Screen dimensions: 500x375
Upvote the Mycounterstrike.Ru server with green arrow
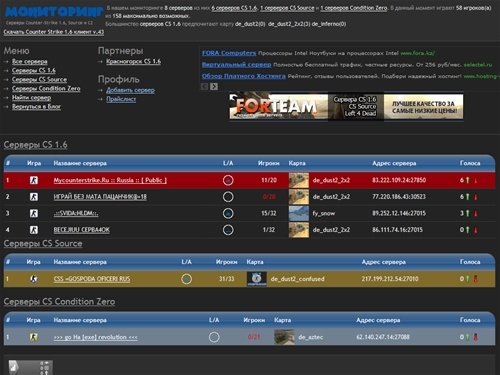pyautogui.click(x=467, y=180)
